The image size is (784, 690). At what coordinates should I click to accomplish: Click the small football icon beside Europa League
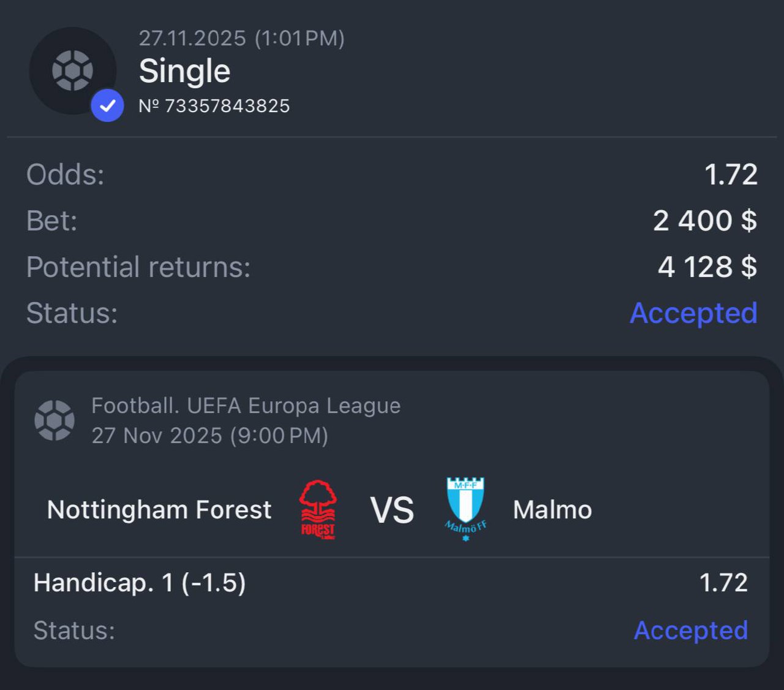click(55, 420)
